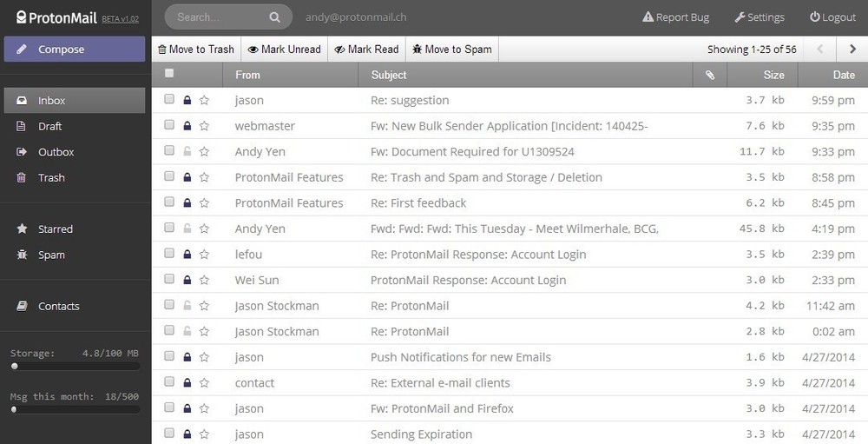Viewport: 868px width, 444px height.
Task: Open the Starred folder
Action: 55,229
